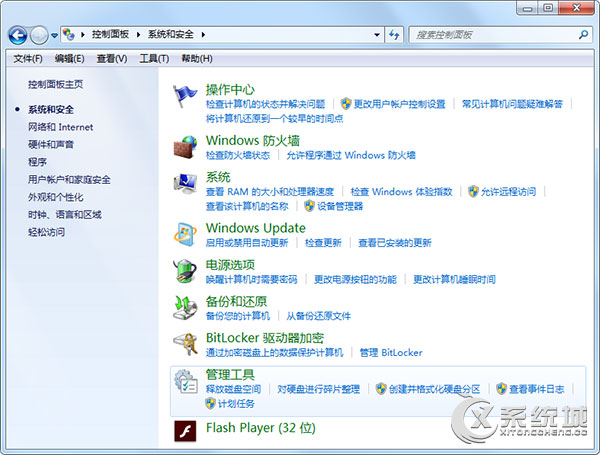The height and width of the screenshot is (455, 600).
Task: Open the recent pages dropdown arrow
Action: (54, 35)
